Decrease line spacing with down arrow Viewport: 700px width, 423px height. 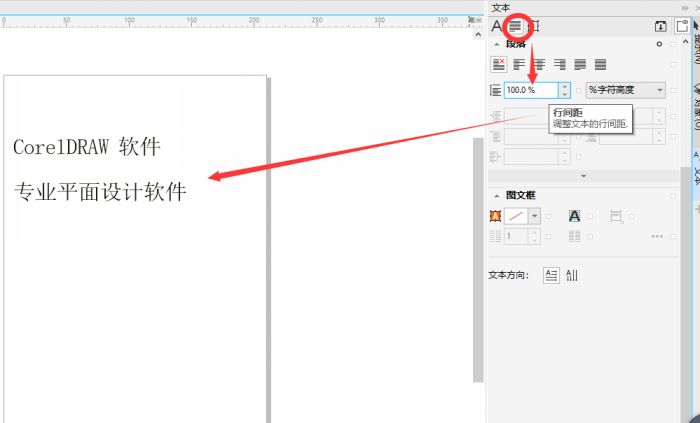click(x=565, y=94)
